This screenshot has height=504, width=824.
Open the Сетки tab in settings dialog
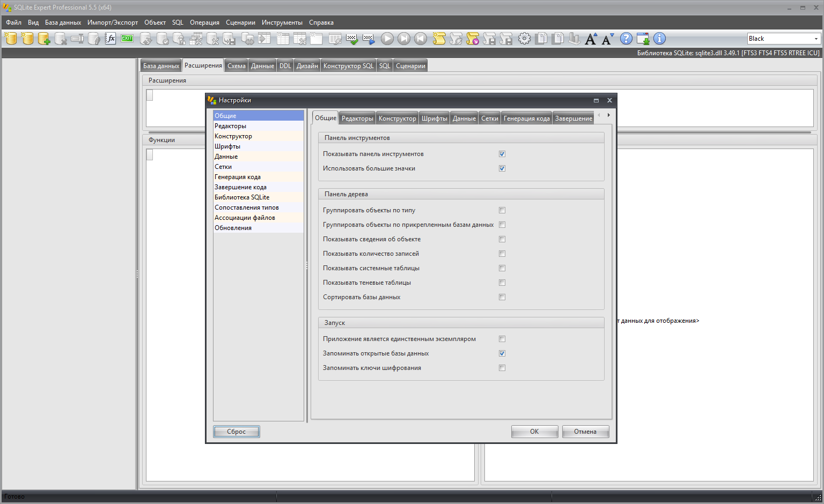489,118
